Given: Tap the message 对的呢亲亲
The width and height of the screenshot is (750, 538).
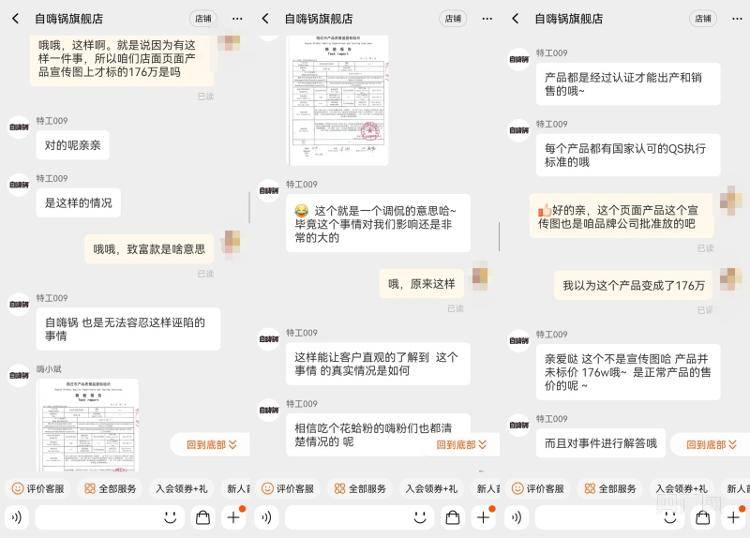Looking at the screenshot, I should (x=73, y=145).
